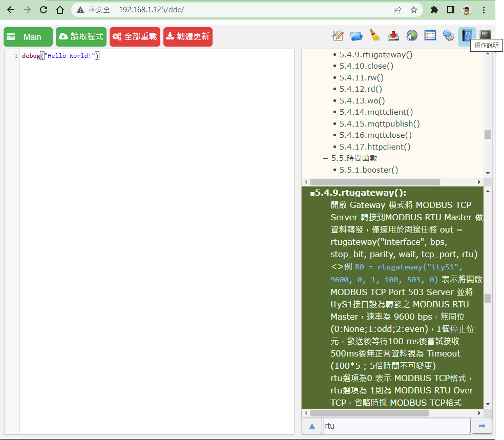Click description pane horizontal scroll left arrow
This screenshot has height=440, width=504.
point(306,413)
